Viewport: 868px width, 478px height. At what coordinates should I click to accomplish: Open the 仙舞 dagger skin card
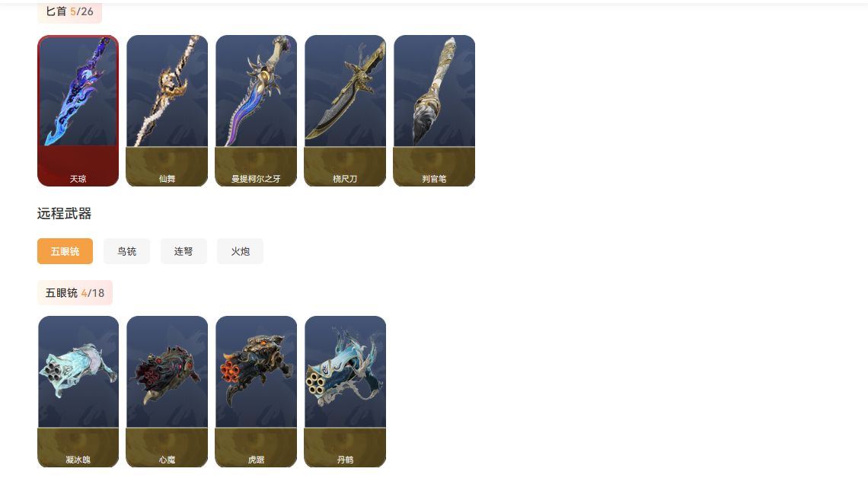click(168, 110)
